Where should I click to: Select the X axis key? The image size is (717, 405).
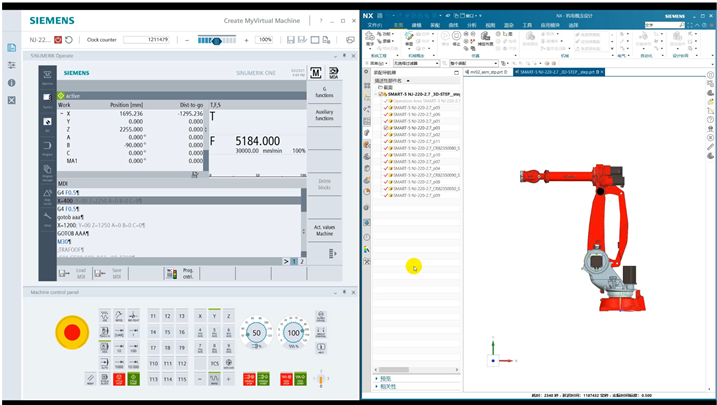click(x=200, y=316)
